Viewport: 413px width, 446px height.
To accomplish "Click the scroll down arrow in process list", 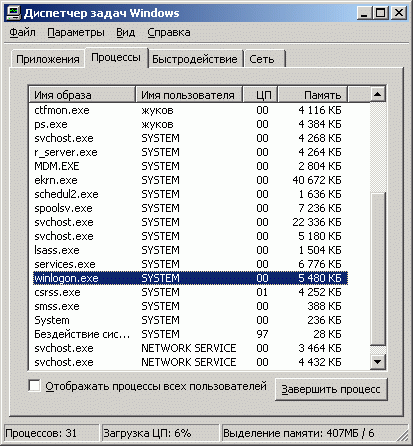I will click(x=377, y=361).
